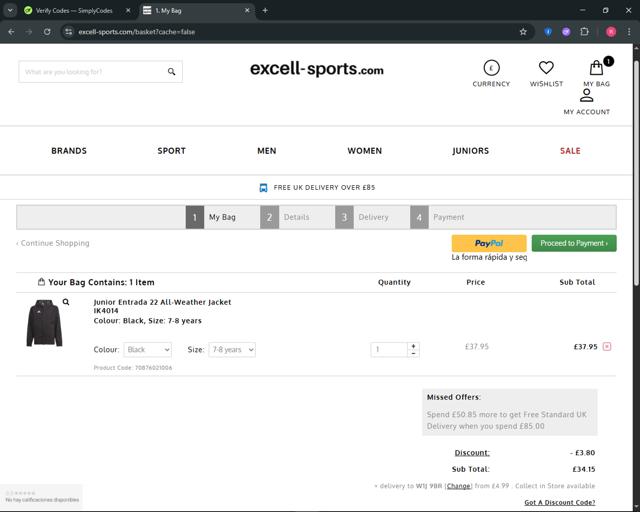Open the Currency selector icon
The width and height of the screenshot is (640, 512).
coord(491,68)
